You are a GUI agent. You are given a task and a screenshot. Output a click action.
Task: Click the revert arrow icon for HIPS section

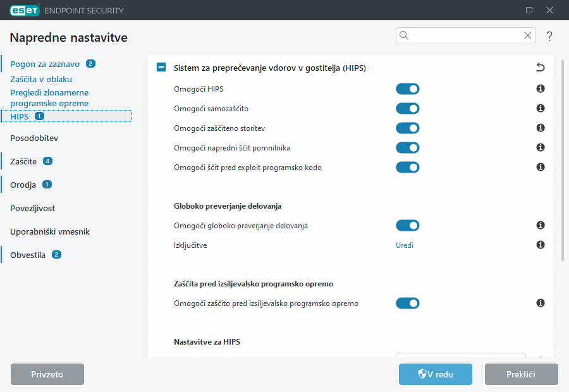point(540,68)
